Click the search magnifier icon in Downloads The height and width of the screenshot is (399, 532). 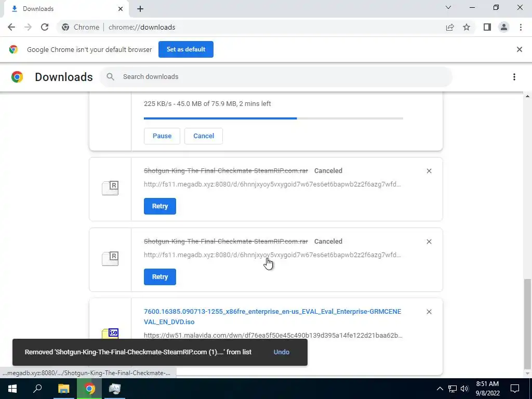pos(110,77)
